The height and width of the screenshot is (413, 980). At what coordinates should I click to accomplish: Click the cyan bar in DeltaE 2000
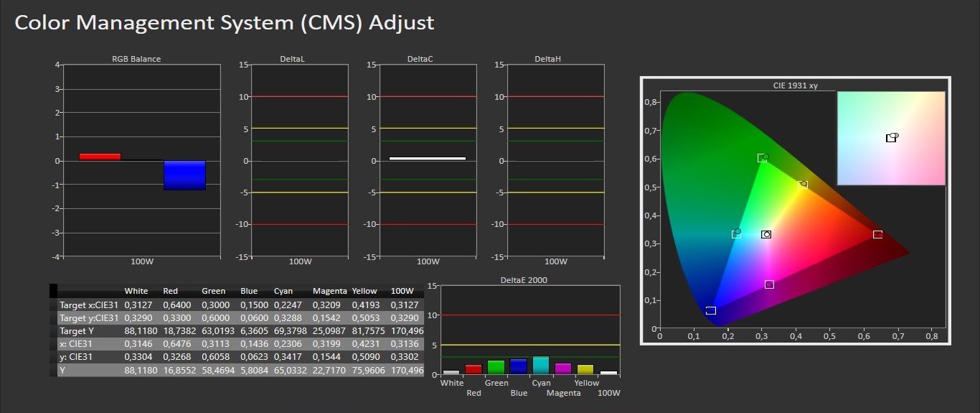(541, 366)
